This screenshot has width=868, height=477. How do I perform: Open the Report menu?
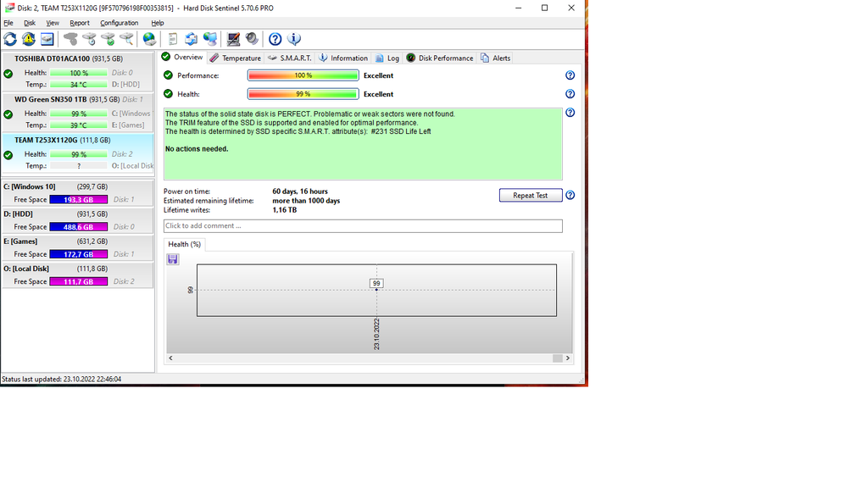click(79, 23)
